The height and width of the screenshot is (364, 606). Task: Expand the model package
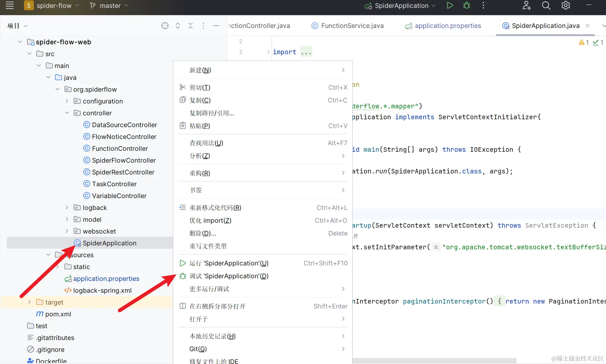67,219
